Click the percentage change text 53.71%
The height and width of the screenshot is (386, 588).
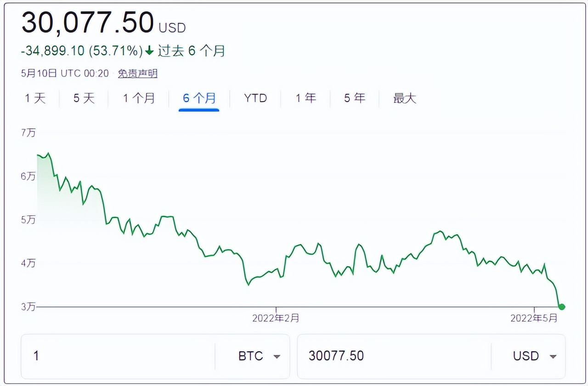point(115,51)
